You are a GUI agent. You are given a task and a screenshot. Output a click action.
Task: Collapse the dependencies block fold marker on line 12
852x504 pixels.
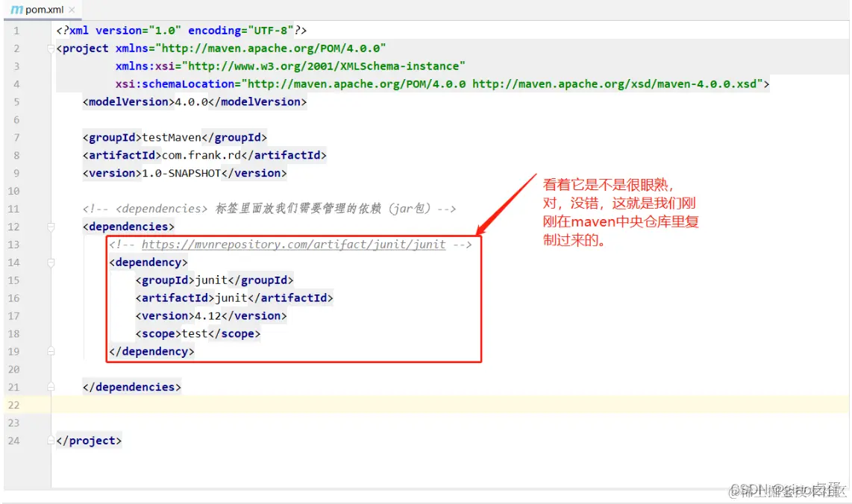pyautogui.click(x=51, y=227)
